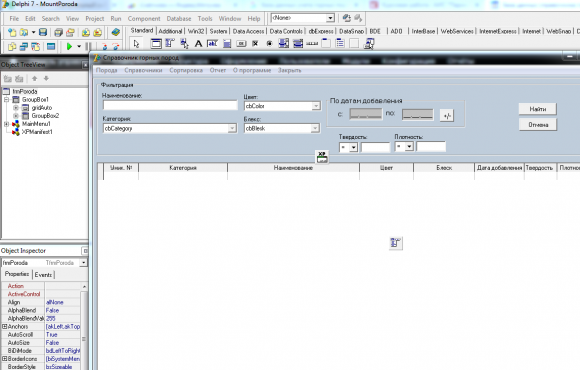
Task: Switch to the Events tab in Object Inspector
Action: [x=43, y=275]
